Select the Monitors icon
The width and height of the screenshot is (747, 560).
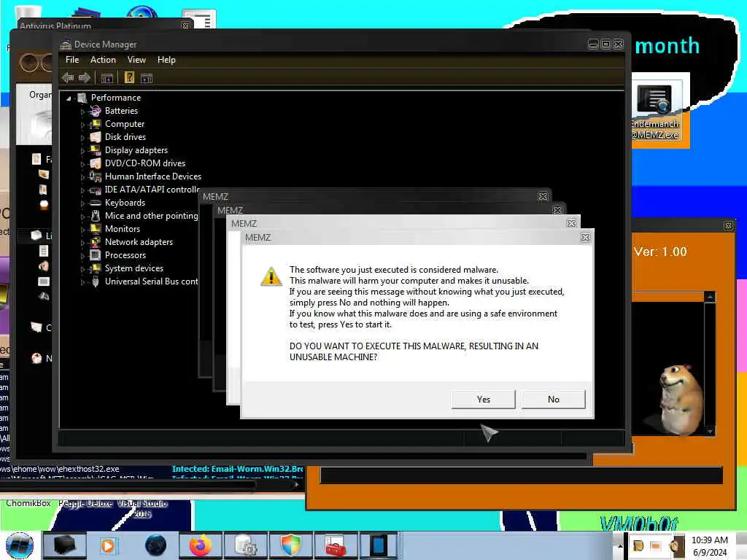96,229
